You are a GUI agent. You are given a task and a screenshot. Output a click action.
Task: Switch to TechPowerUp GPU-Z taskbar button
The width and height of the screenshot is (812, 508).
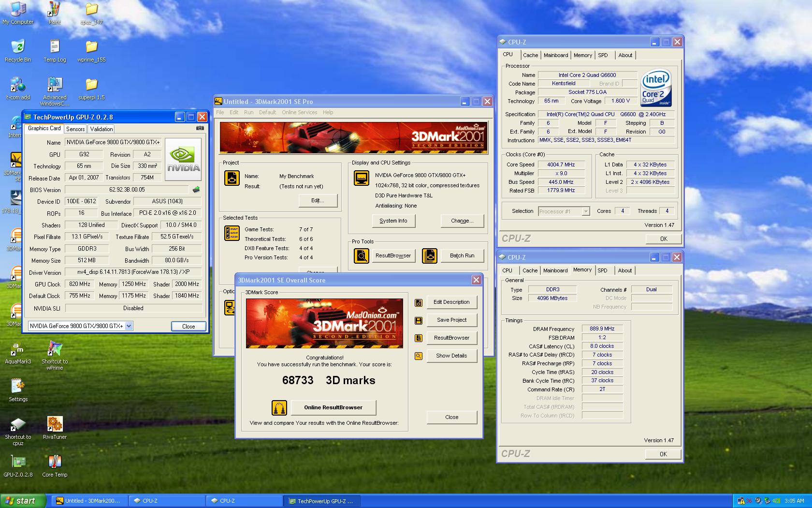pyautogui.click(x=321, y=501)
